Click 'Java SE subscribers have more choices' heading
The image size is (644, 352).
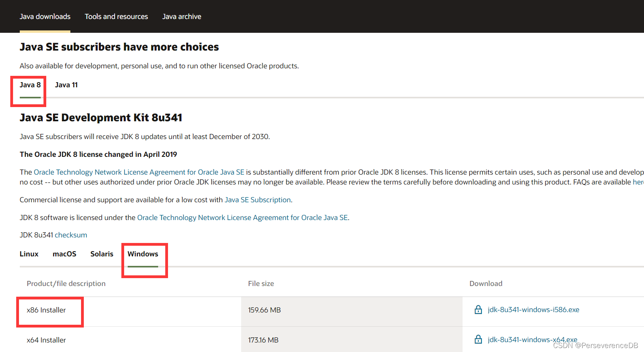tap(119, 47)
